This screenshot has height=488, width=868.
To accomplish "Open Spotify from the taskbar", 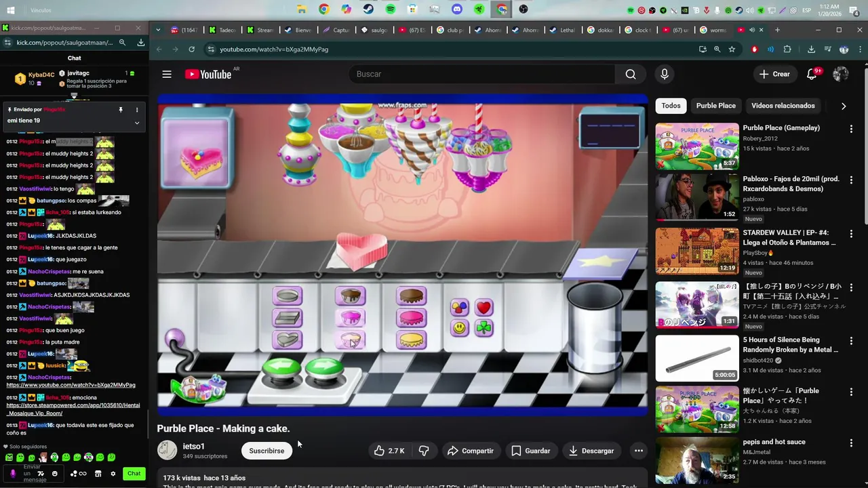I will click(391, 9).
